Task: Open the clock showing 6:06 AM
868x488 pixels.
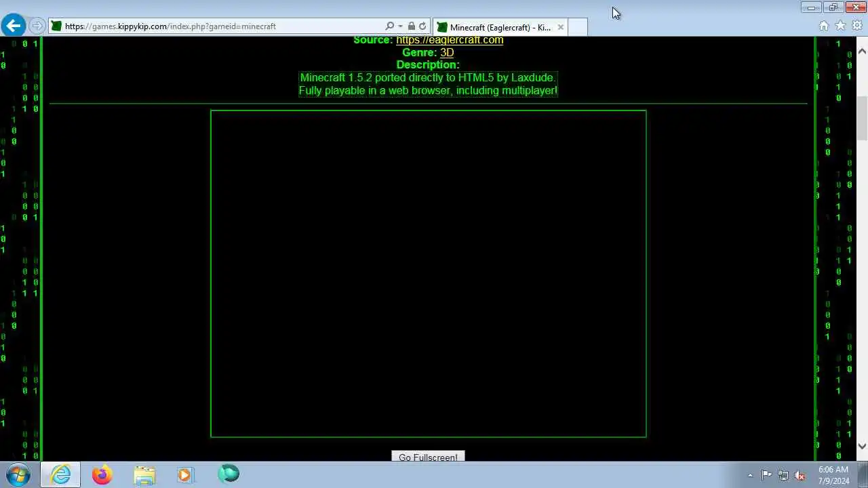Action: pos(833,475)
